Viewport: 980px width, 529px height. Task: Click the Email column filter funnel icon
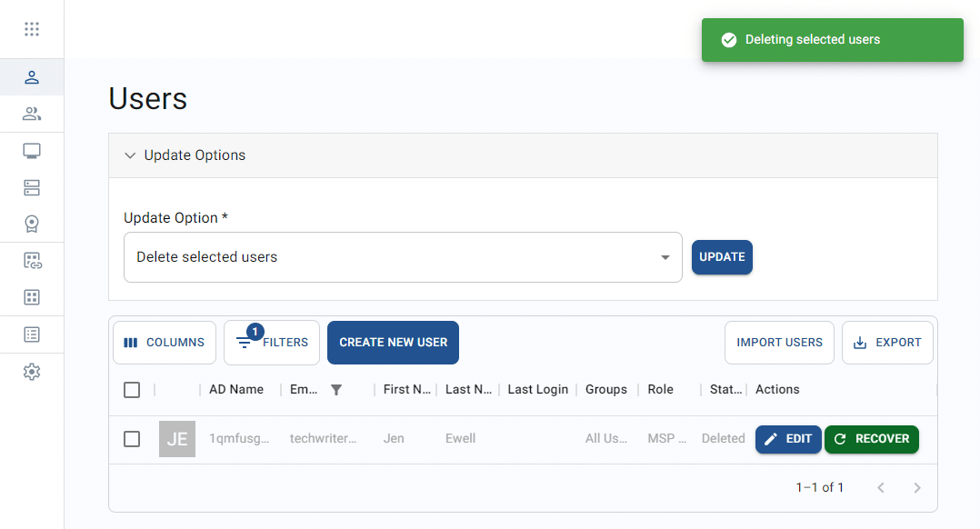[x=336, y=390]
